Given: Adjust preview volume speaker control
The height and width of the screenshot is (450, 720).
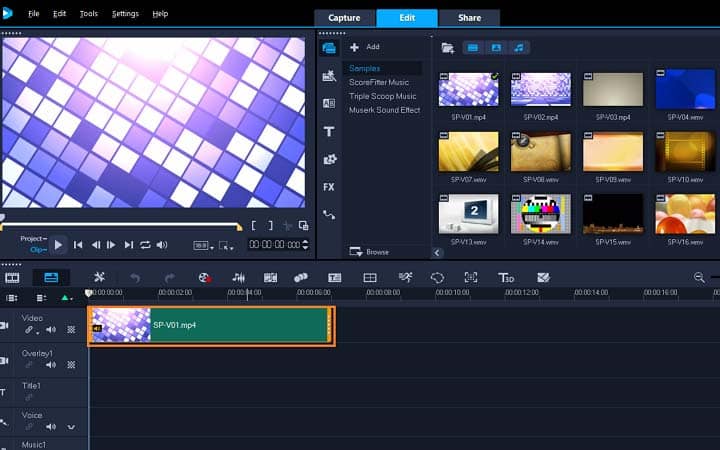Looking at the screenshot, I should pos(162,245).
